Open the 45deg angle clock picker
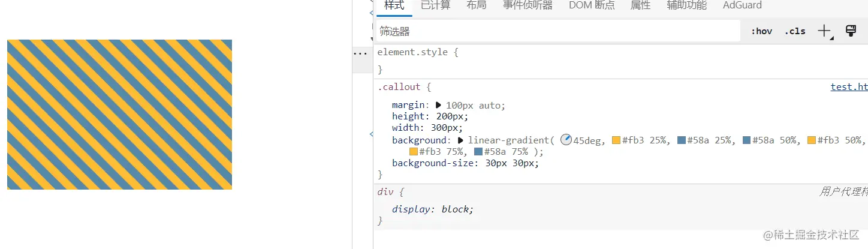 pos(566,140)
